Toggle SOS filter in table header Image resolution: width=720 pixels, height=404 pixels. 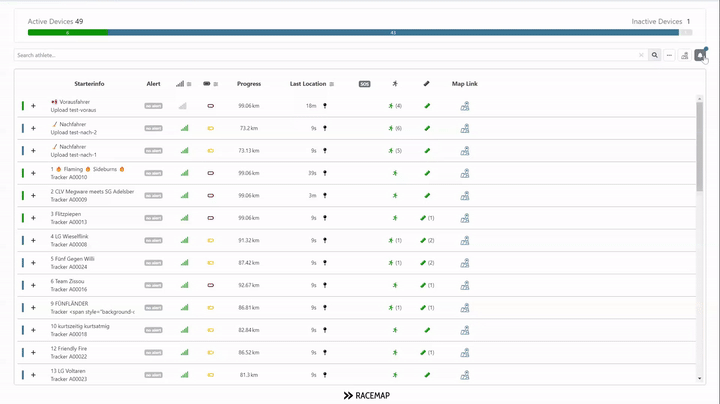364,84
